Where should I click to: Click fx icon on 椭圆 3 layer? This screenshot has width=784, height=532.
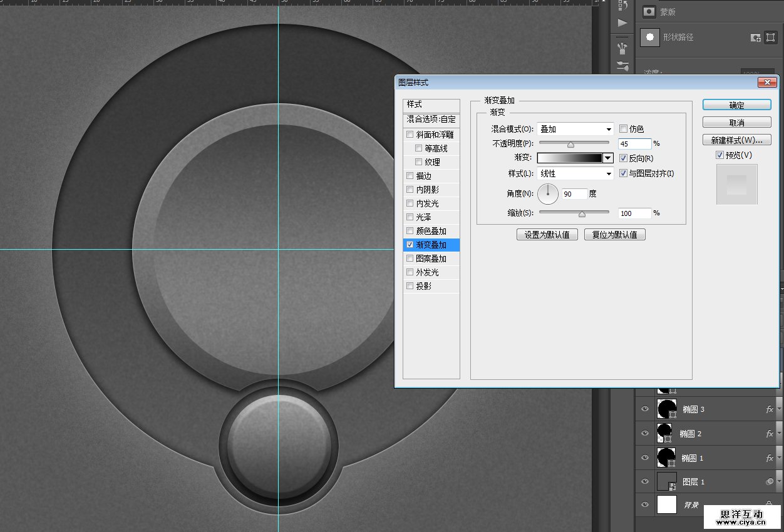click(x=770, y=409)
